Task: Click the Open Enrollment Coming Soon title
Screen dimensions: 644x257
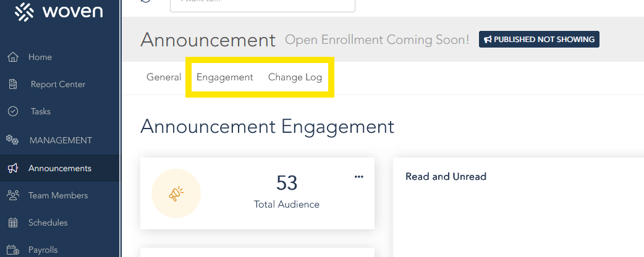Action: click(x=377, y=40)
